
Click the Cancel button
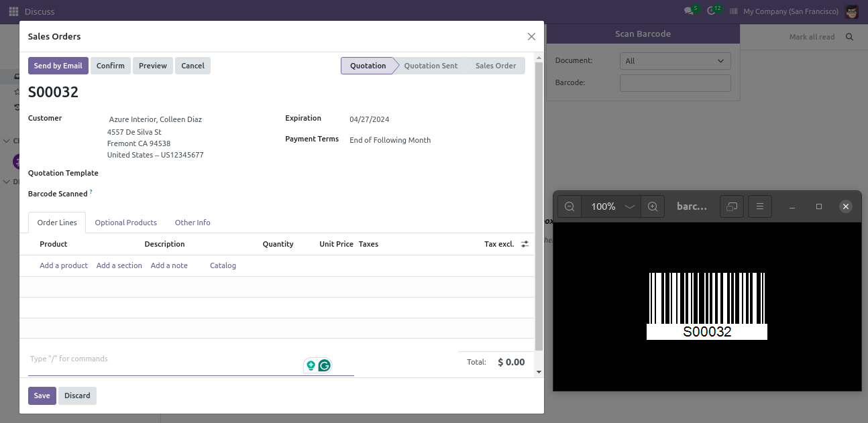pos(193,66)
